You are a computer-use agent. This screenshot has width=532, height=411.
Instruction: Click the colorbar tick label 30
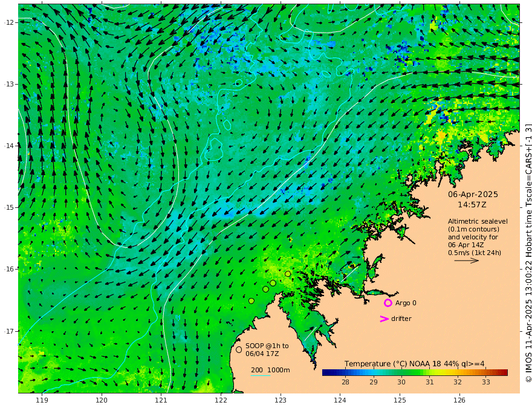coord(401,382)
